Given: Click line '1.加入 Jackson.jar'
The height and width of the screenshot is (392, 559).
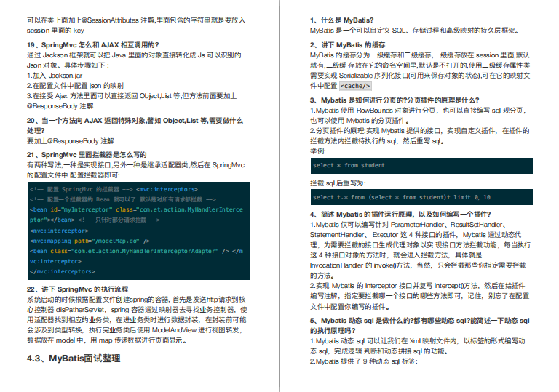Looking at the screenshot, I should 55,76.
